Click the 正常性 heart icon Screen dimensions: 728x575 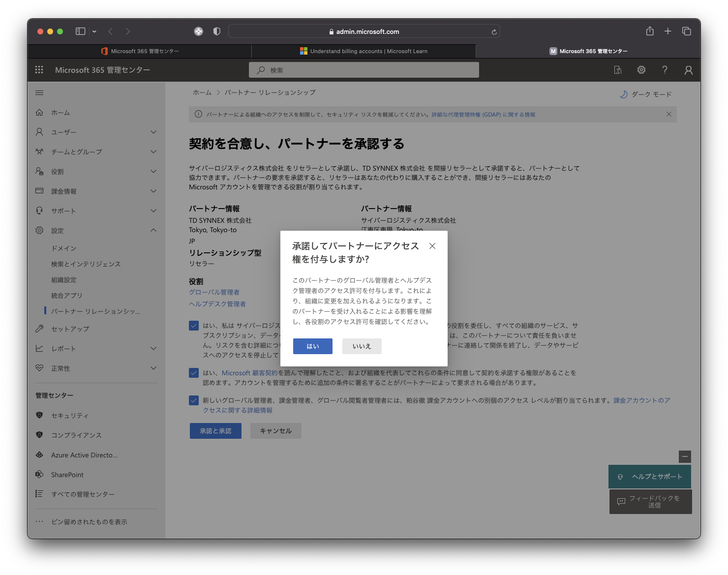(39, 368)
